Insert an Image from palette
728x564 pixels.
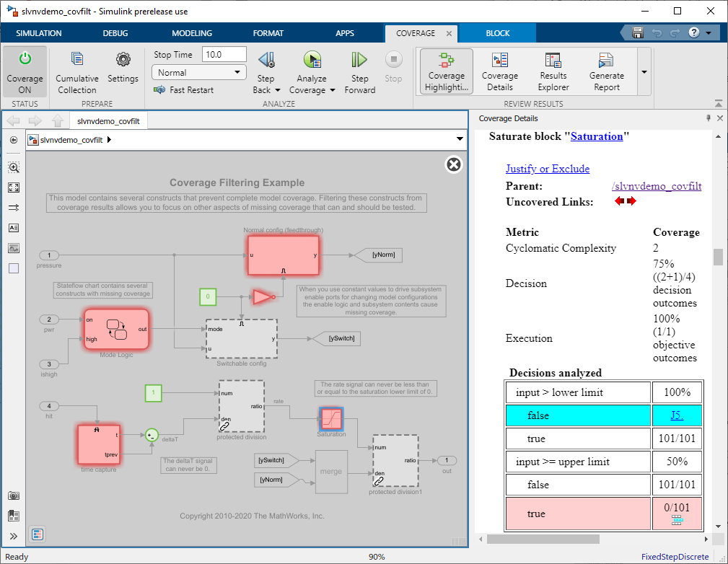click(14, 248)
